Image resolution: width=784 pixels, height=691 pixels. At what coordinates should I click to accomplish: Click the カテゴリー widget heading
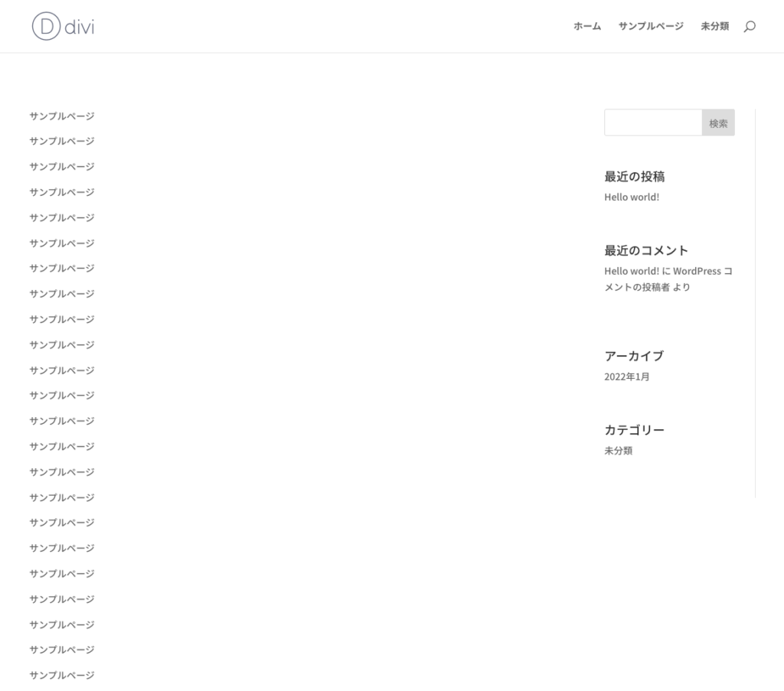click(632, 429)
